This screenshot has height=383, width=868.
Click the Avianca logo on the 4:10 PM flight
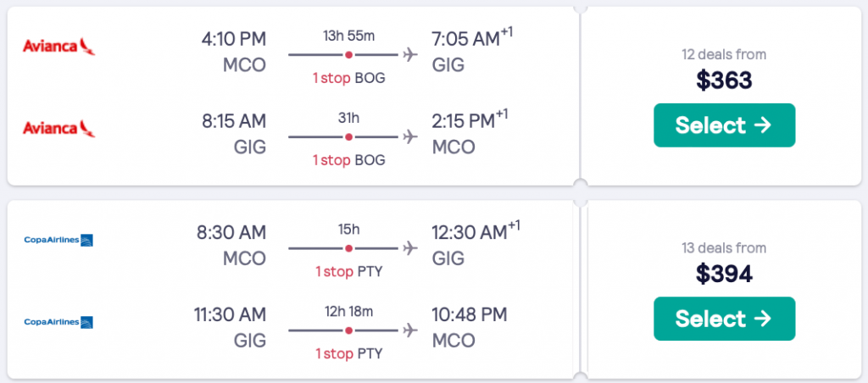(x=58, y=47)
